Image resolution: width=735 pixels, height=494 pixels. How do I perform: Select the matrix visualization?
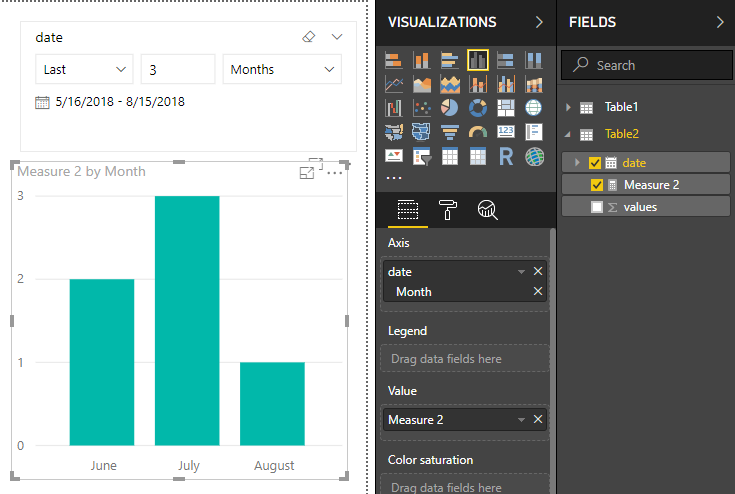point(478,157)
